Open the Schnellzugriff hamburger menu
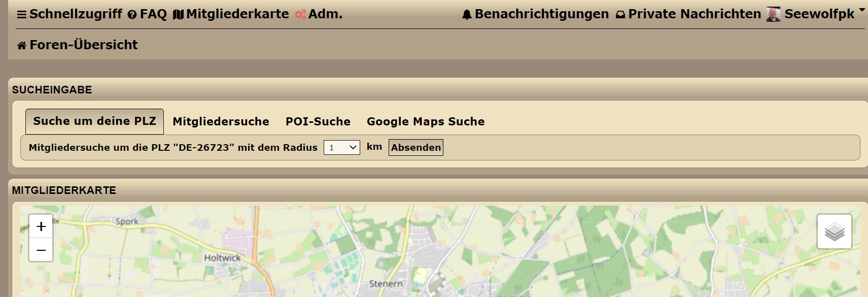Image resolution: width=868 pixels, height=297 pixels. 70,14
